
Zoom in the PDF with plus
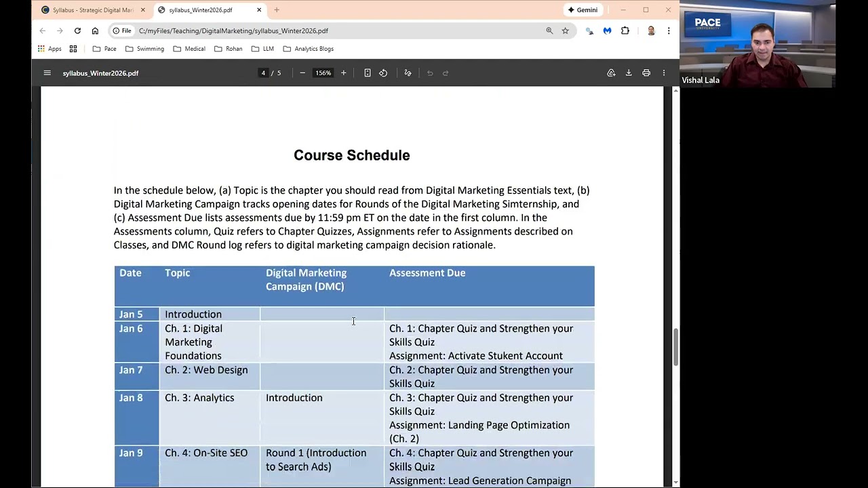tap(343, 73)
